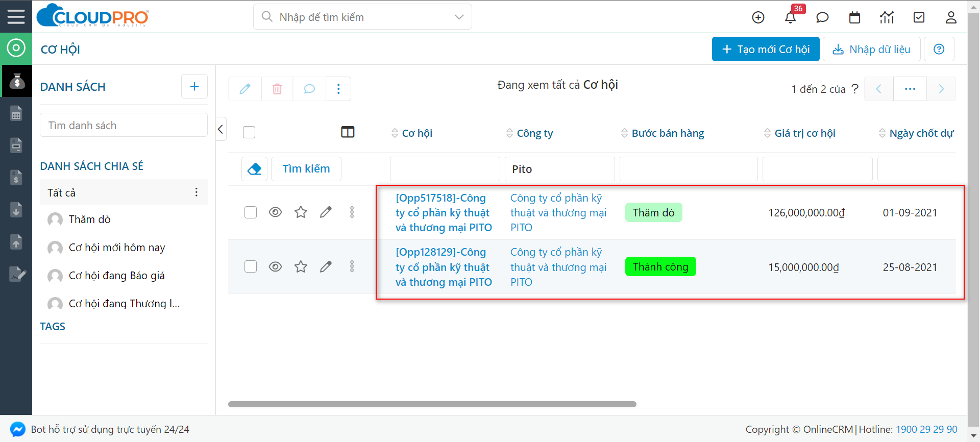
Task: Open the more actions three-dot toolbar menu
Action: pyautogui.click(x=338, y=89)
